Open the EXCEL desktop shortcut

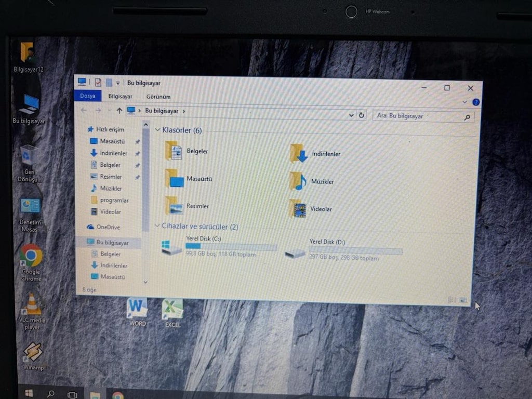[x=172, y=312]
